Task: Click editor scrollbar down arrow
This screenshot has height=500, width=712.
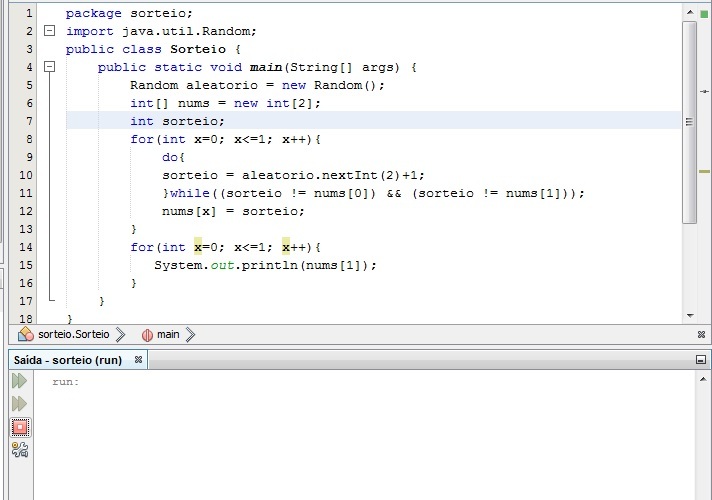Action: 690,315
